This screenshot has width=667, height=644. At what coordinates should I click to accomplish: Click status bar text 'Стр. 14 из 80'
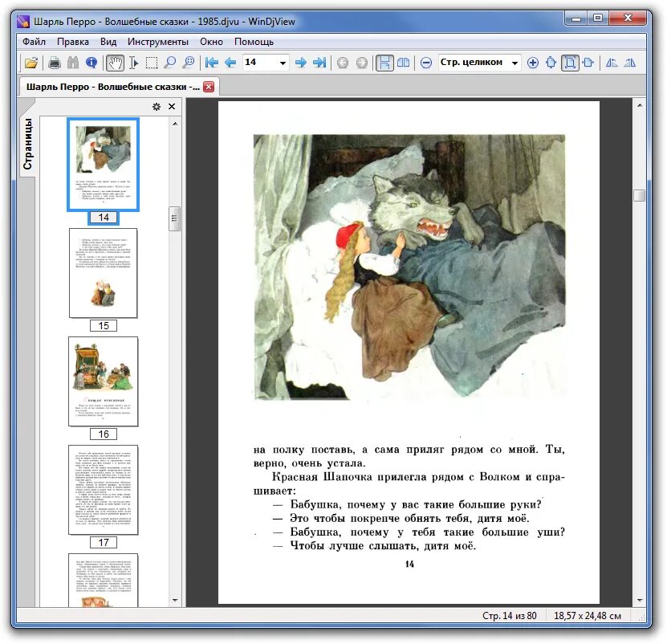click(509, 616)
